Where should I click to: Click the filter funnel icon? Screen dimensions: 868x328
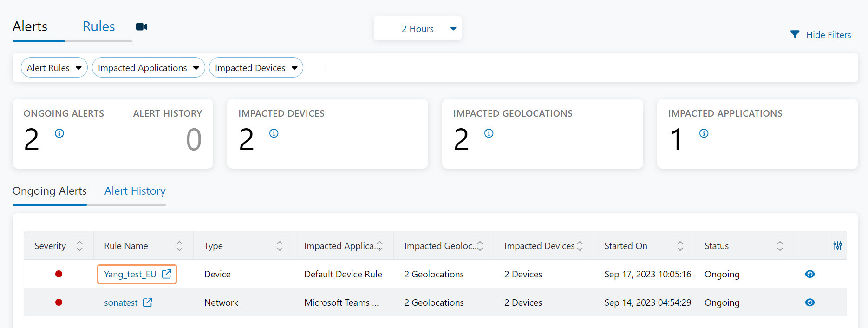coord(795,35)
